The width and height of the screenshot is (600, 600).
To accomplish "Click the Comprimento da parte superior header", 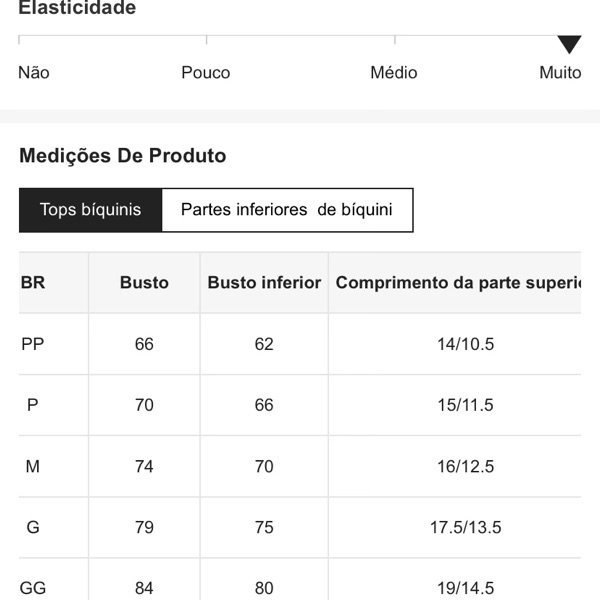I will [458, 283].
